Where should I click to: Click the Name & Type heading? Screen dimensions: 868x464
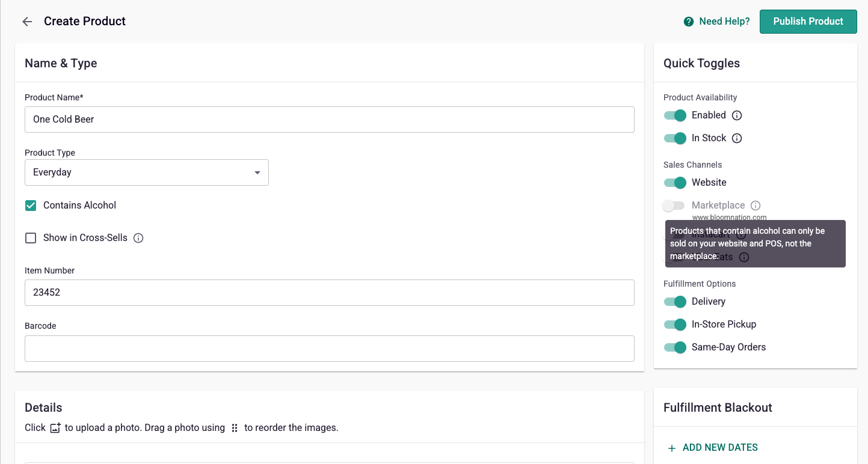pyautogui.click(x=61, y=64)
